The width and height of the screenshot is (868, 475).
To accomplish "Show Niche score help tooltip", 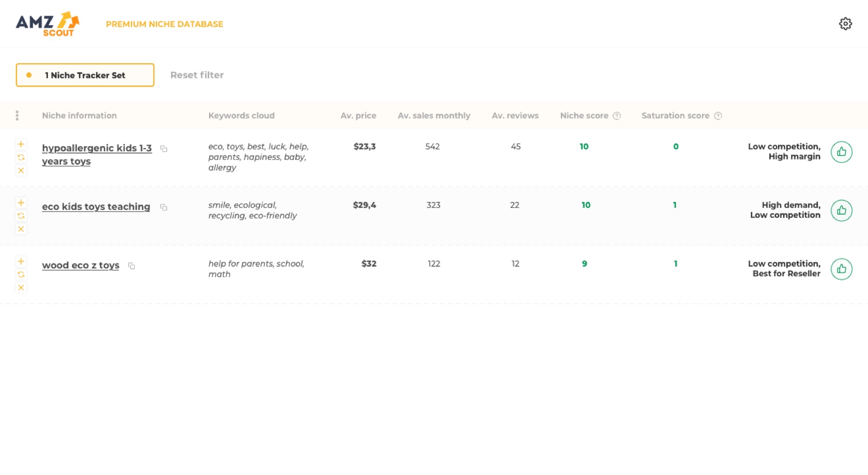I will (617, 116).
